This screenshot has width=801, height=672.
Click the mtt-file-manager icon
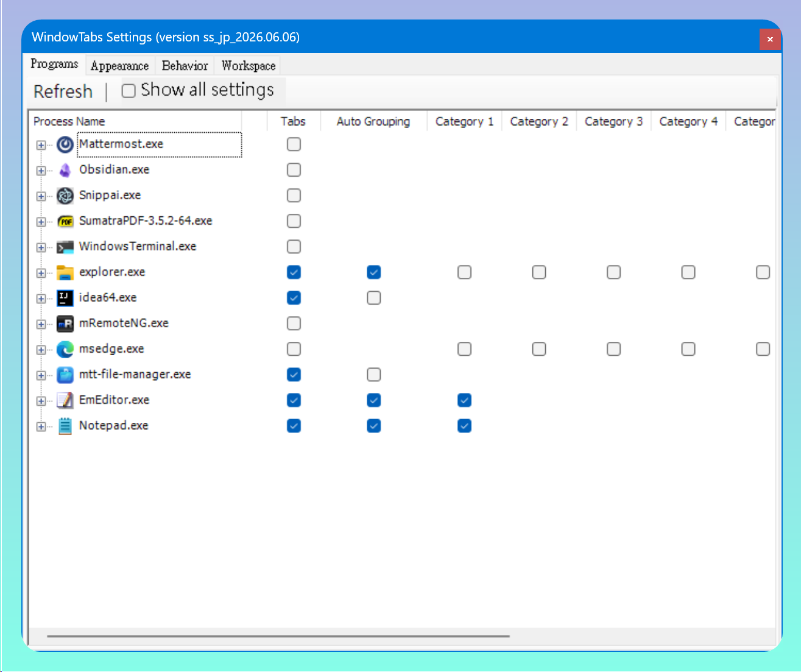(x=65, y=375)
